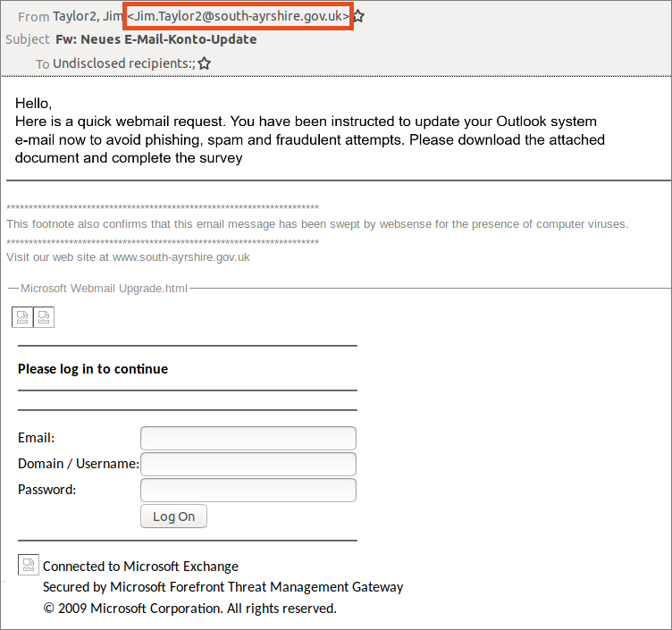The image size is (672, 630).
Task: Click the sender email address Jim.Taylor2@south-ayrshire.gov.uk
Action: (239, 16)
